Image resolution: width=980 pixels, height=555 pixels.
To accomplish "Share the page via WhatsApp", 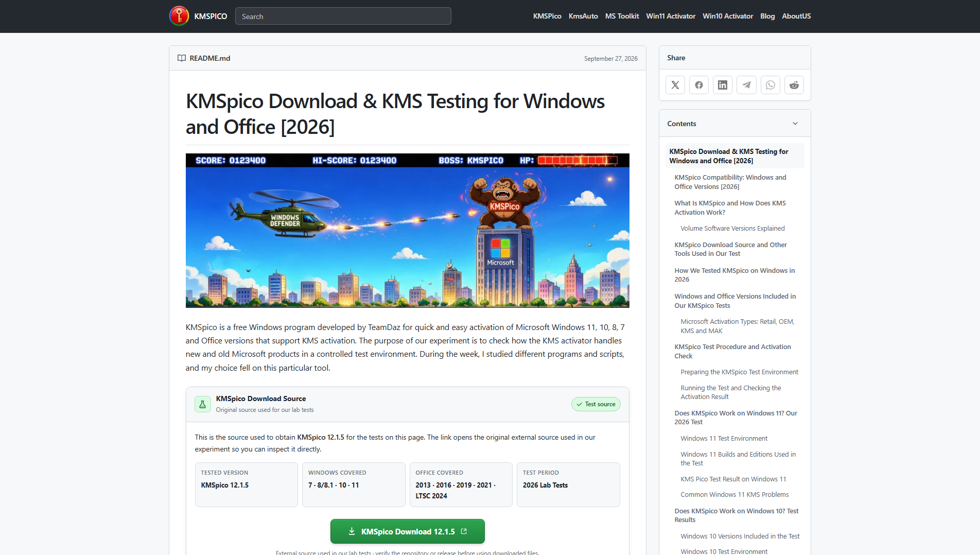I will click(771, 85).
